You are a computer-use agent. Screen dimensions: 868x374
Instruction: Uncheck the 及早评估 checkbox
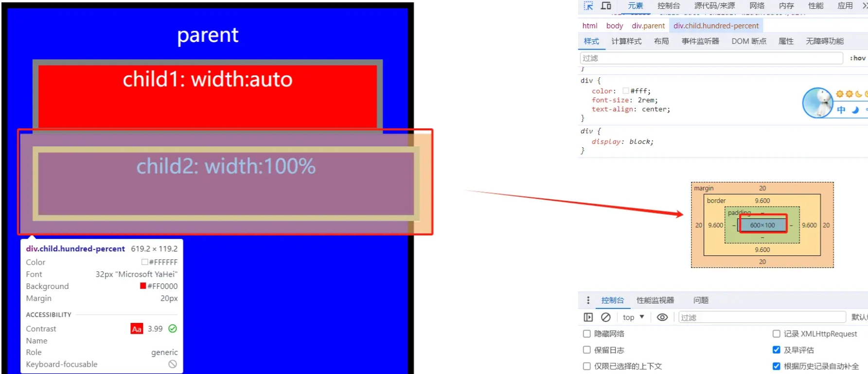[777, 350]
